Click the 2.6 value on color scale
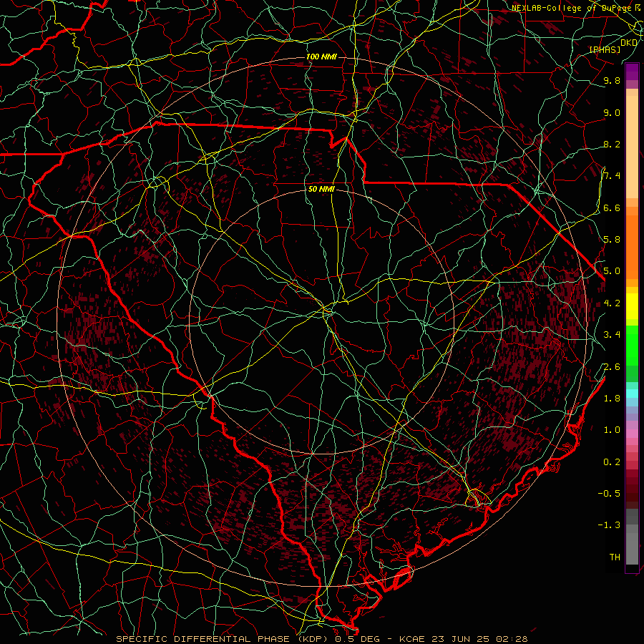The height and width of the screenshot is (644, 644). click(x=612, y=366)
